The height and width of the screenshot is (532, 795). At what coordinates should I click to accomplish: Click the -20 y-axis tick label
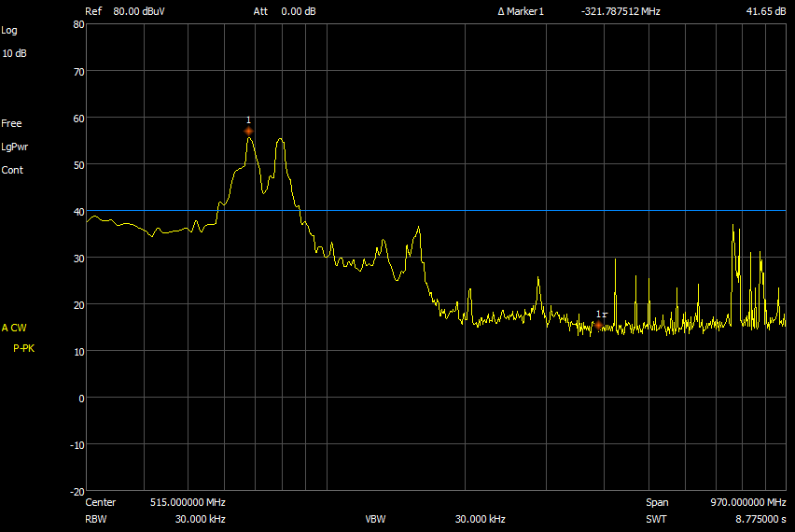pos(77,492)
